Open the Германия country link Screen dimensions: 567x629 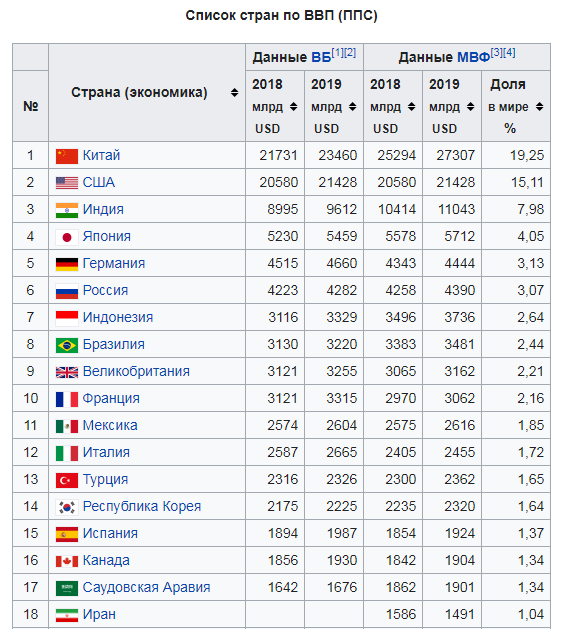point(114,263)
